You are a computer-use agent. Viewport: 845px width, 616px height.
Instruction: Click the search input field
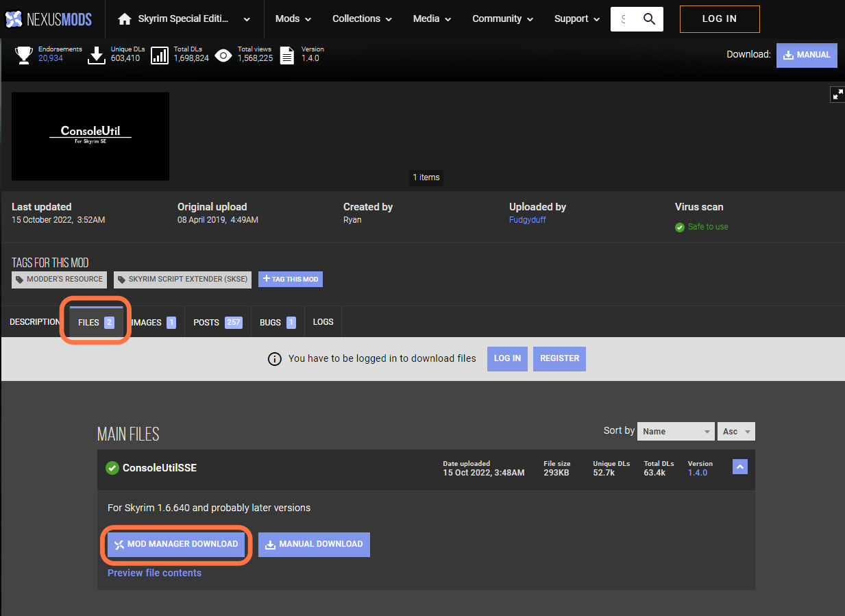624,19
